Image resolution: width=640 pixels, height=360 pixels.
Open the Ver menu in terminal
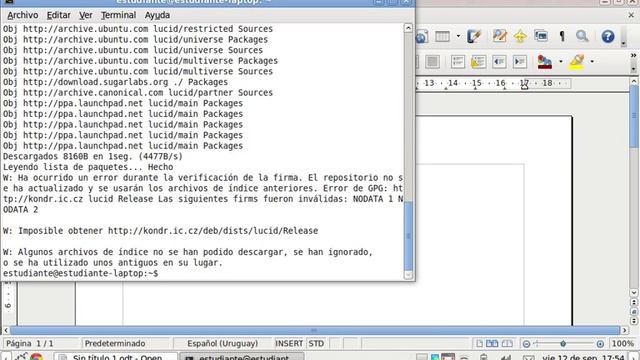coord(85,15)
